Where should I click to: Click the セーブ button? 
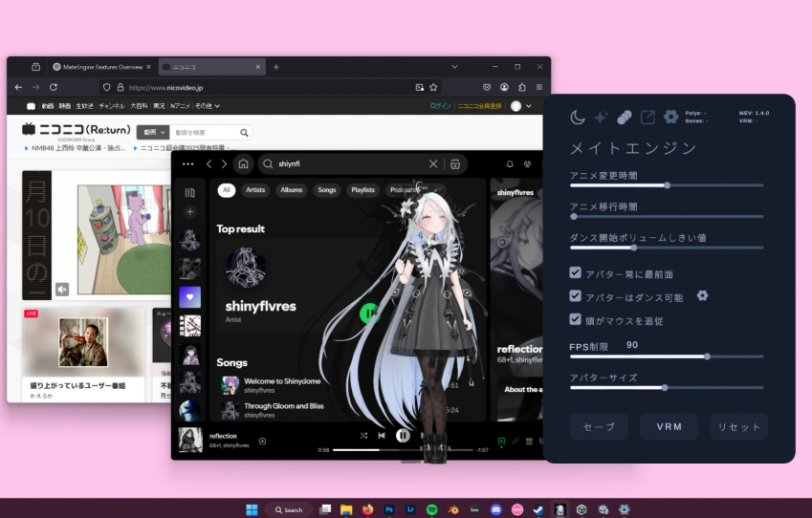[x=599, y=427]
